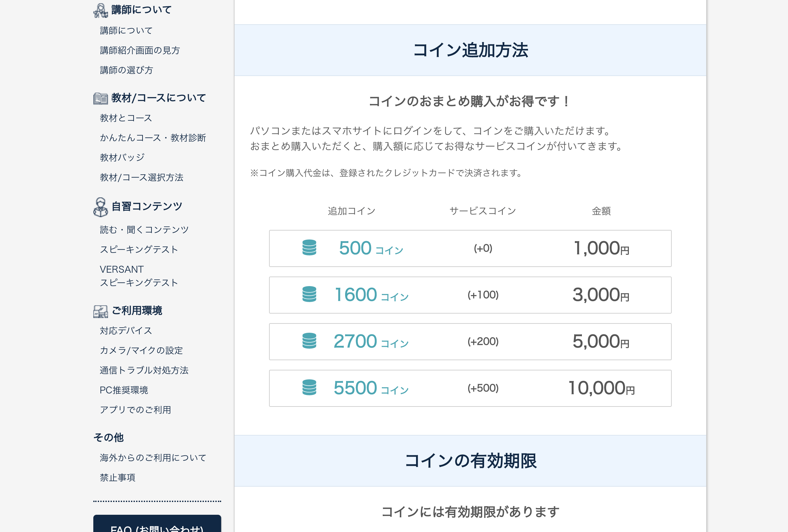Select 通信トラブル対処方法 link

coord(144,370)
